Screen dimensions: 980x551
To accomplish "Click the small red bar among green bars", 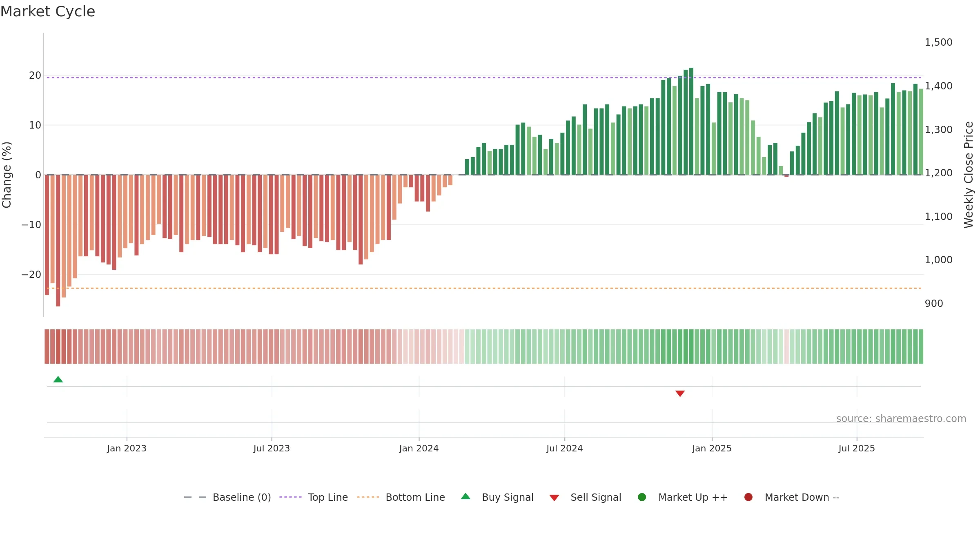I will 786,176.
